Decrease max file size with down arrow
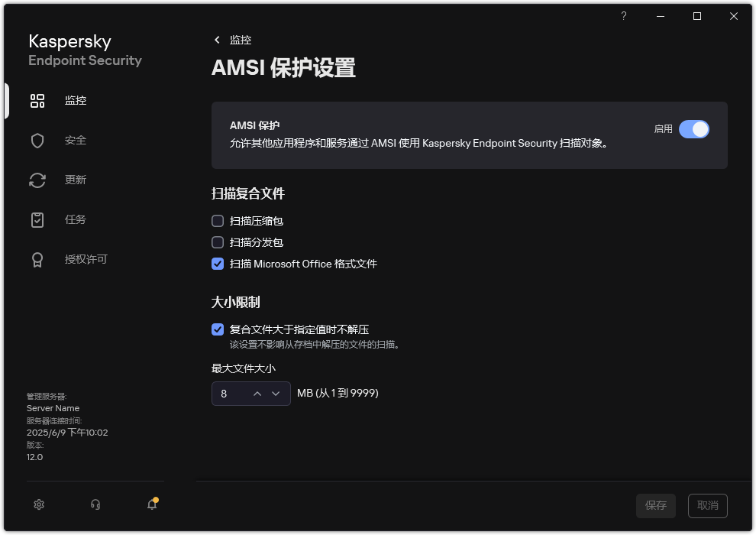Image resolution: width=756 pixels, height=535 pixels. coord(276,394)
